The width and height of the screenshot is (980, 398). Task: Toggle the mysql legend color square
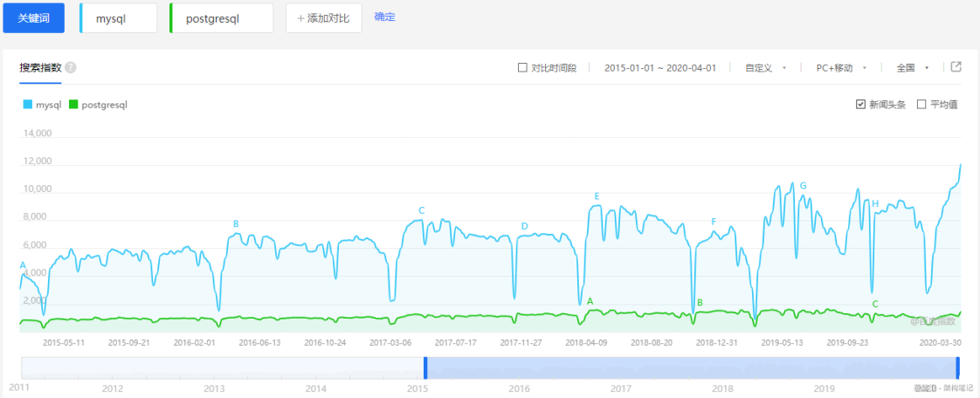coord(27,105)
